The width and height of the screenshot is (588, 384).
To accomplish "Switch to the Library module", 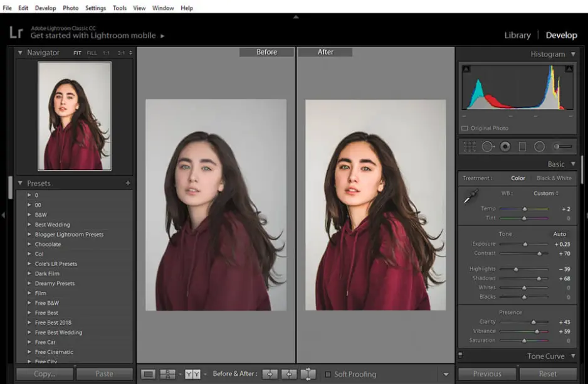I will tap(517, 35).
